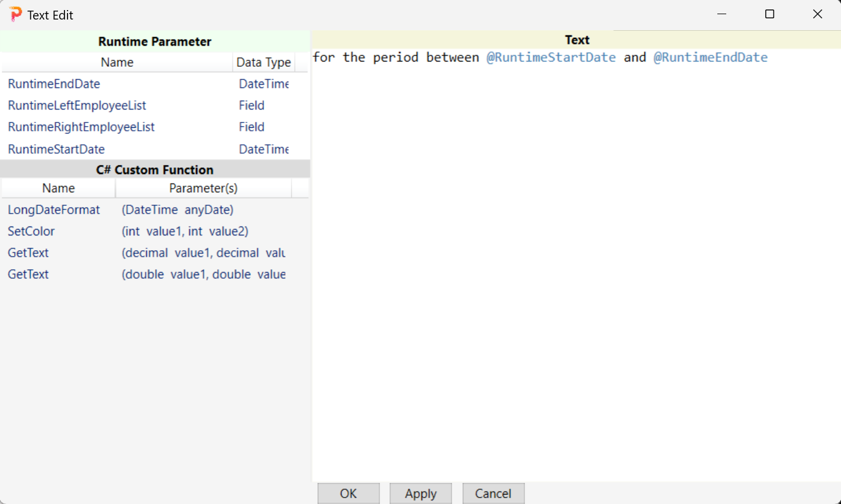The image size is (841, 504).
Task: Select the RuntimeLeftEmployeeList parameter
Action: (x=77, y=105)
